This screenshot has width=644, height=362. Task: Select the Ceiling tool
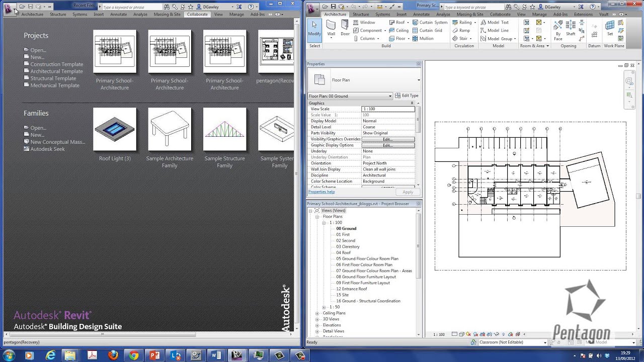398,31
